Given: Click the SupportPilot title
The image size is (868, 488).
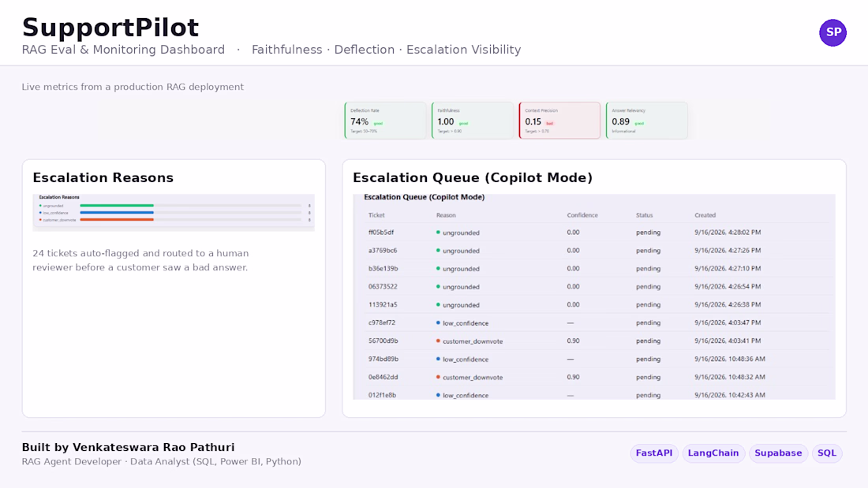Looking at the screenshot, I should tap(110, 28).
